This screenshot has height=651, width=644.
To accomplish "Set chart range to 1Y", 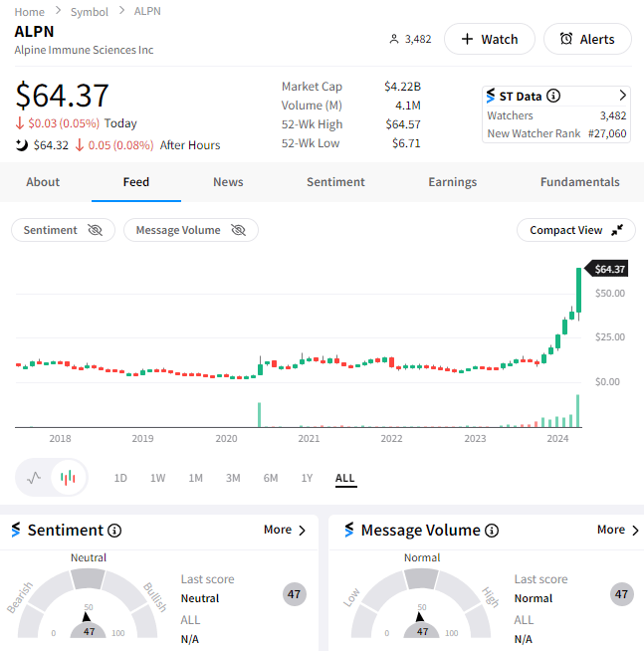I will 307,478.
